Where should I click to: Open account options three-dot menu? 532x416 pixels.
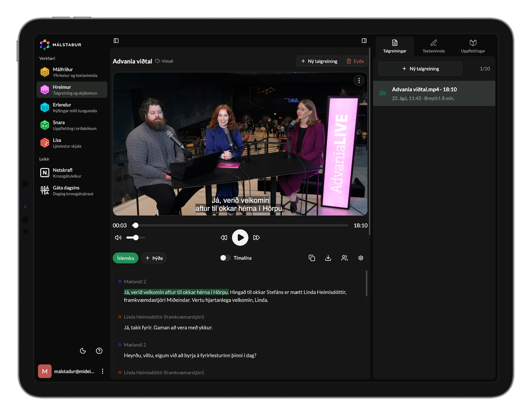pos(103,371)
